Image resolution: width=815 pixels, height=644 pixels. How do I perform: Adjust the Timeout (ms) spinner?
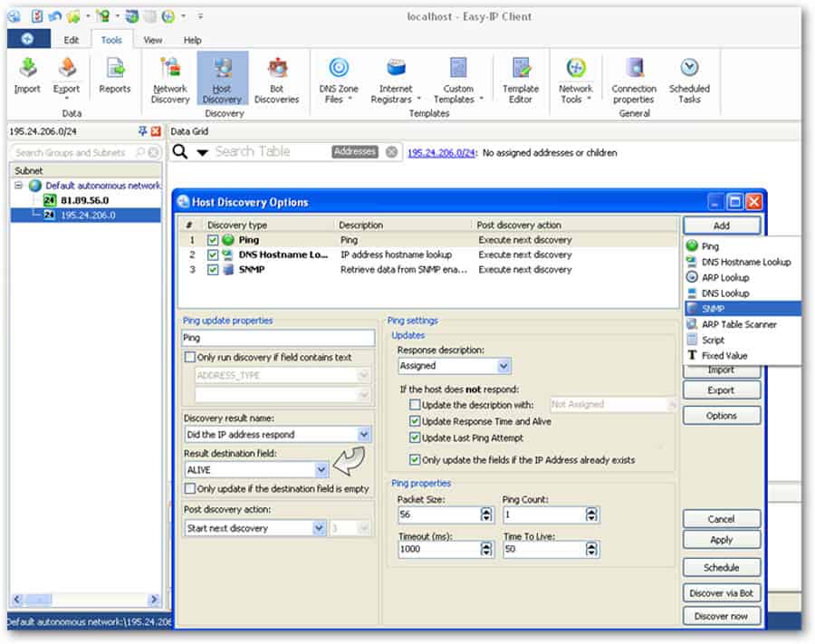[x=486, y=550]
